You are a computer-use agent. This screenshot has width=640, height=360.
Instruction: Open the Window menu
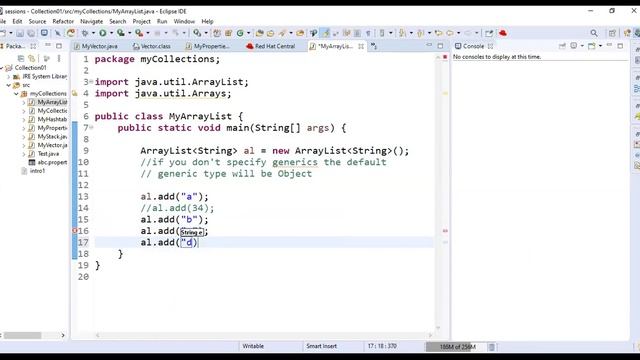coord(184,21)
